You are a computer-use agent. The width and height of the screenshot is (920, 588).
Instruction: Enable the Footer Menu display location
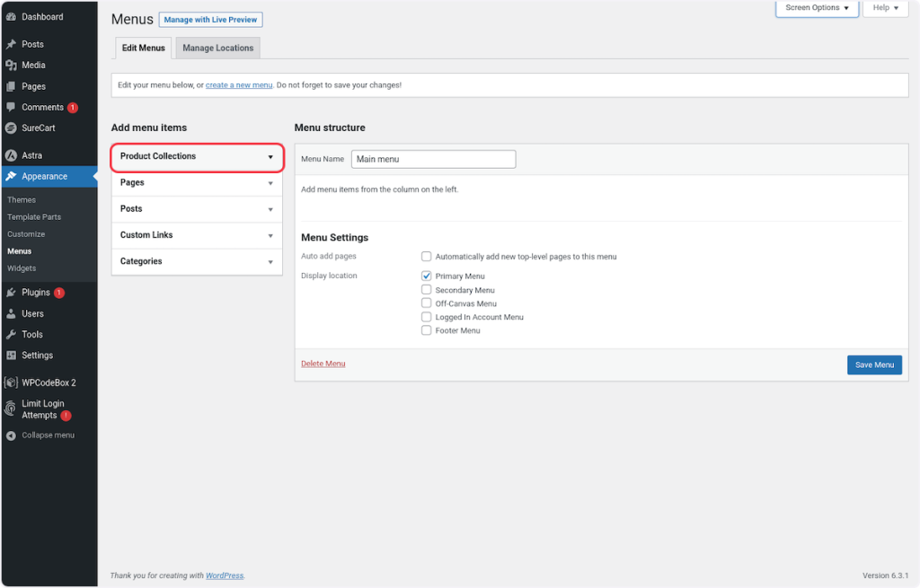coord(427,330)
